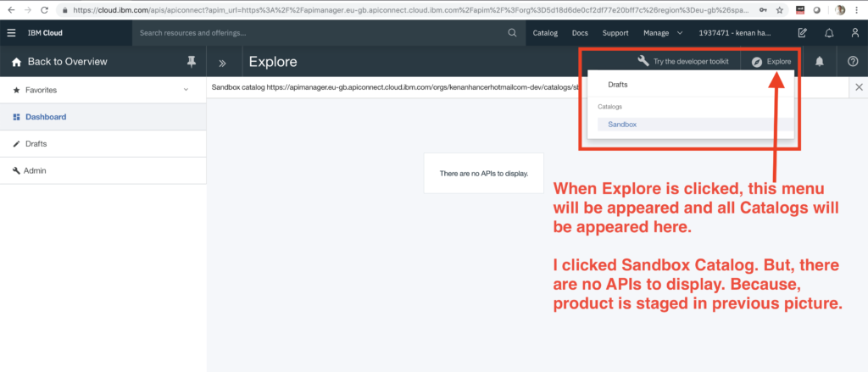Click the Catalogs heading in the dropdown
Viewport: 868px width, 372px height.
coord(609,106)
